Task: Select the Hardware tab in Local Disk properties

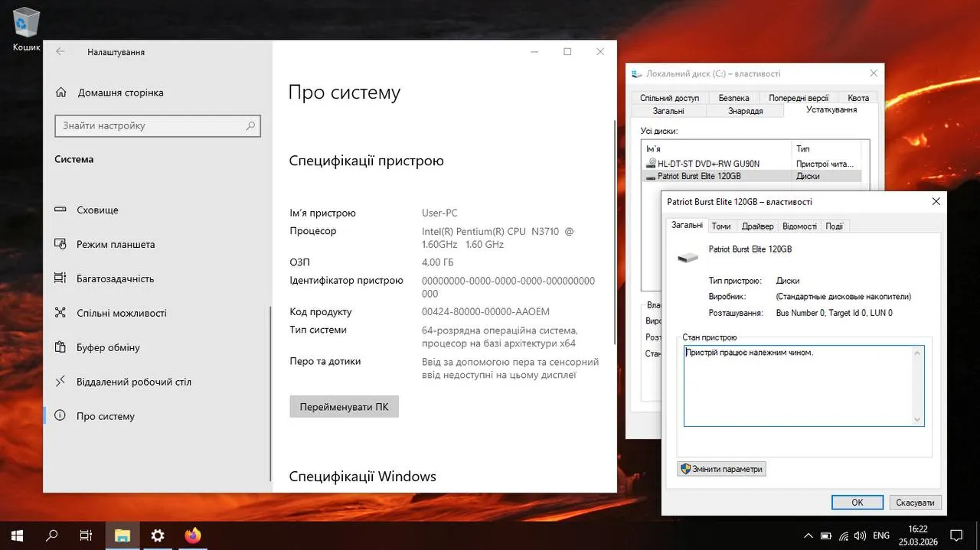Action: pos(831,109)
